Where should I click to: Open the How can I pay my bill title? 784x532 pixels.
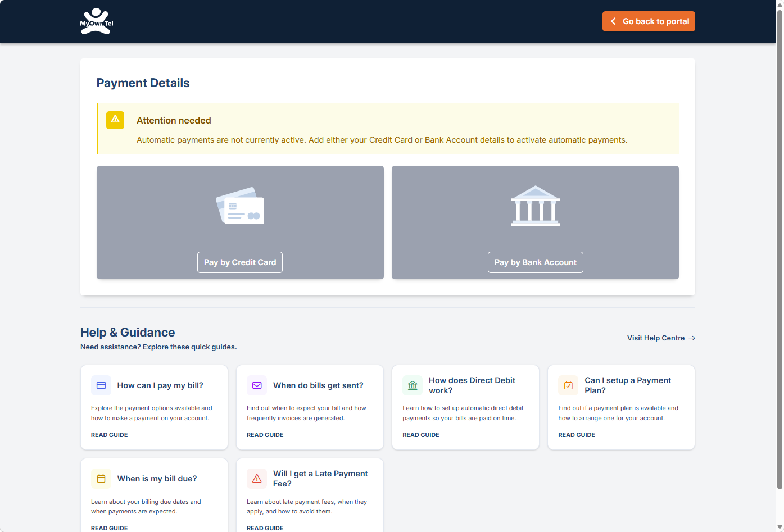click(x=160, y=385)
